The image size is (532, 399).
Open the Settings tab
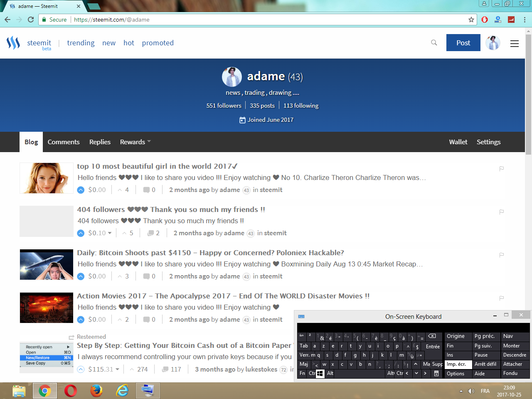coord(489,142)
